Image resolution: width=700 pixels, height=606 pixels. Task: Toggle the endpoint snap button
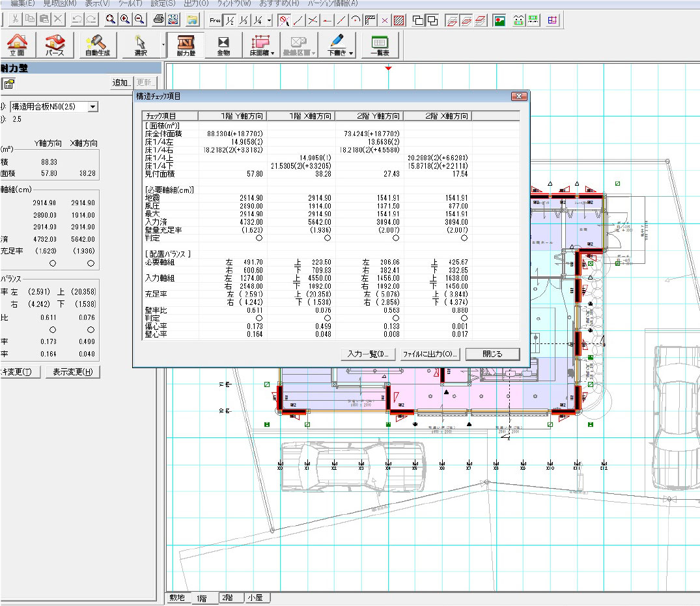pyautogui.click(x=298, y=20)
